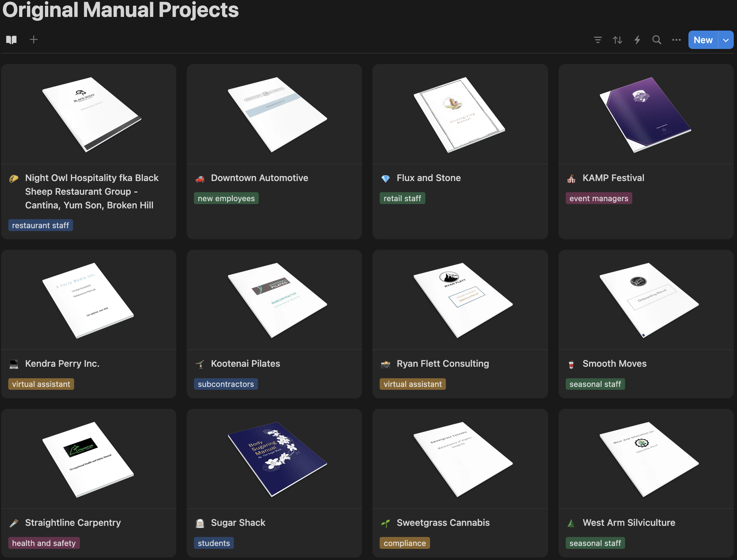Add a new view with plus icon
This screenshot has width=737, height=560.
33,40
